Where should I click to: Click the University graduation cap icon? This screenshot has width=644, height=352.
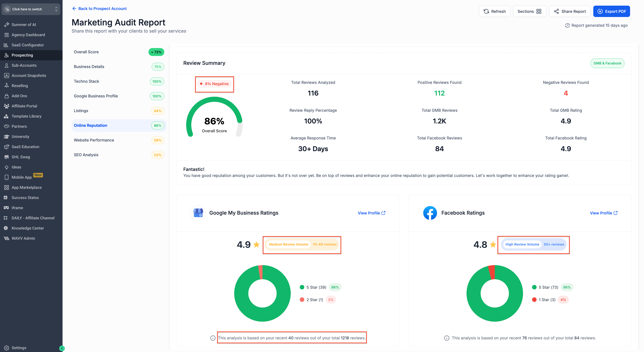[6, 136]
